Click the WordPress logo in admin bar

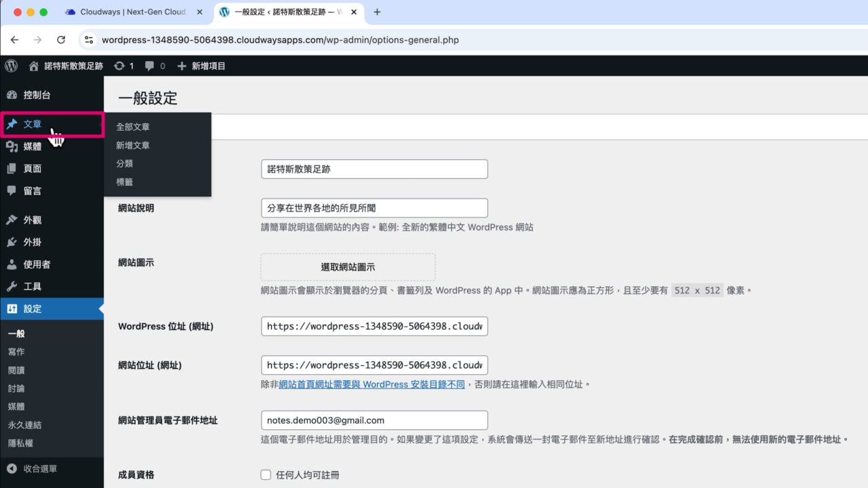[x=11, y=66]
